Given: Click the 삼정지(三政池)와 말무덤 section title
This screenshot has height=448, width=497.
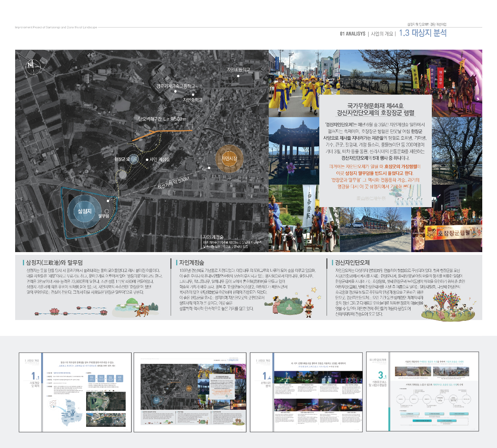Looking at the screenshot, I should point(54,263).
